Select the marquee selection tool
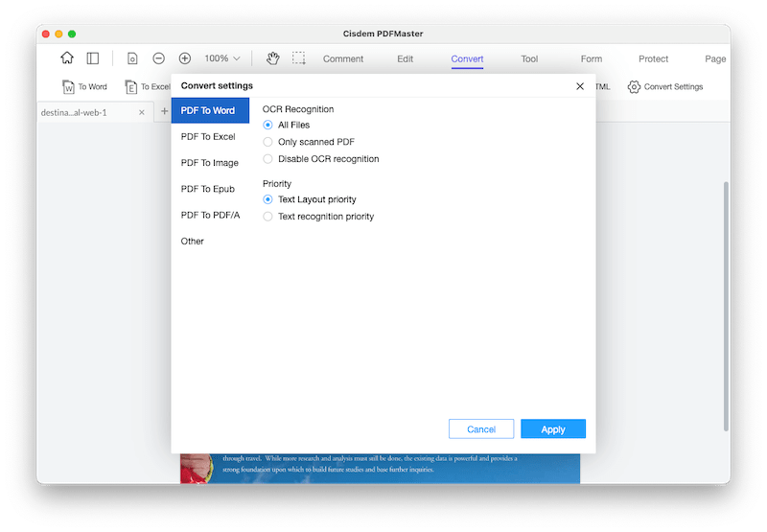Image resolution: width=767 pixels, height=532 pixels. [299, 58]
